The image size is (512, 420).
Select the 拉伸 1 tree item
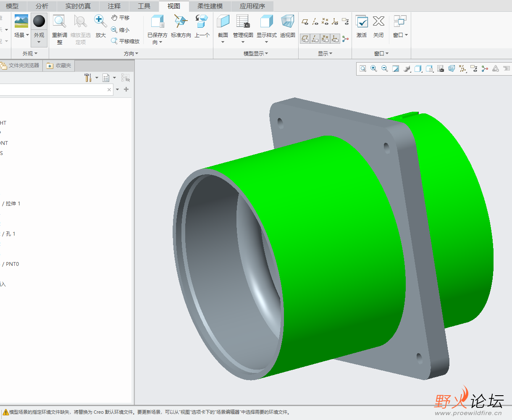point(13,204)
